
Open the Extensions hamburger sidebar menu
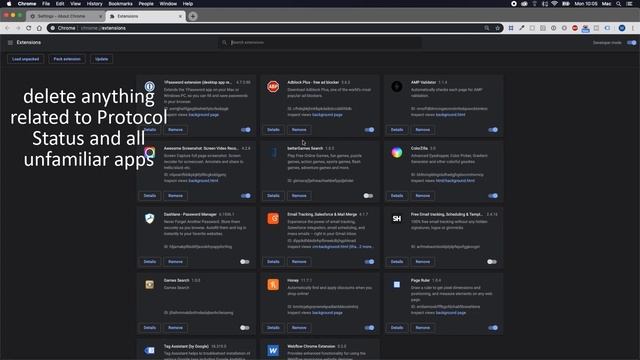pos(10,42)
